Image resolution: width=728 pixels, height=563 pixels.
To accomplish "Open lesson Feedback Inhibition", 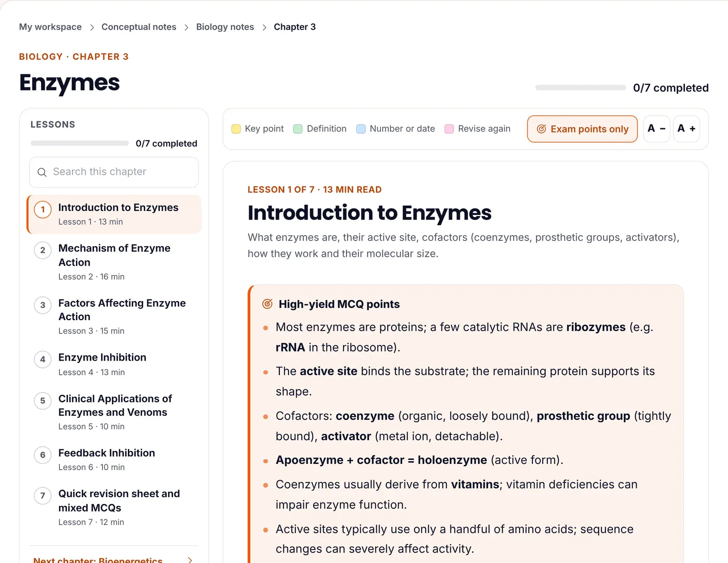I will click(114, 459).
